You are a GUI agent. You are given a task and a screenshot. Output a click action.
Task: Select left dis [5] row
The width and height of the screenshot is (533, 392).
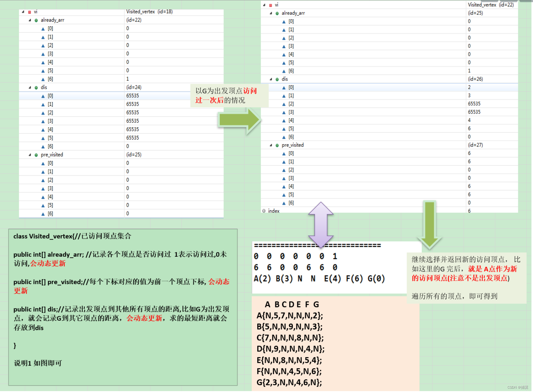(x=121, y=138)
